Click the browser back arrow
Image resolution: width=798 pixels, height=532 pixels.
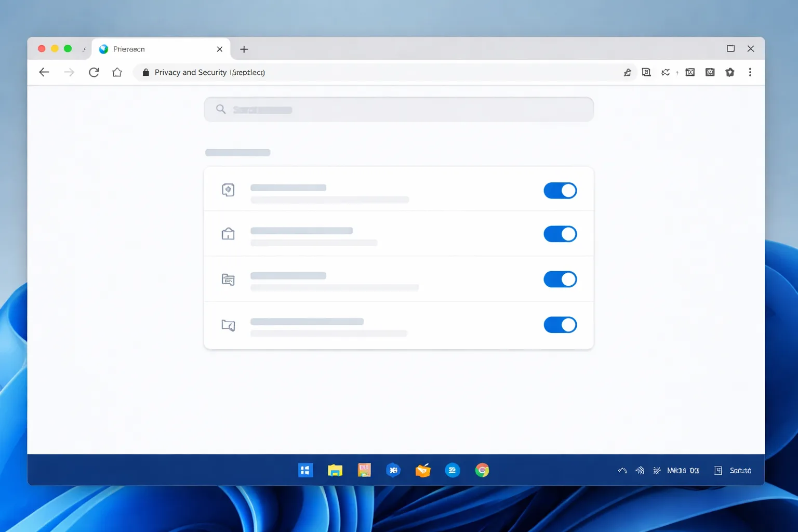(44, 72)
